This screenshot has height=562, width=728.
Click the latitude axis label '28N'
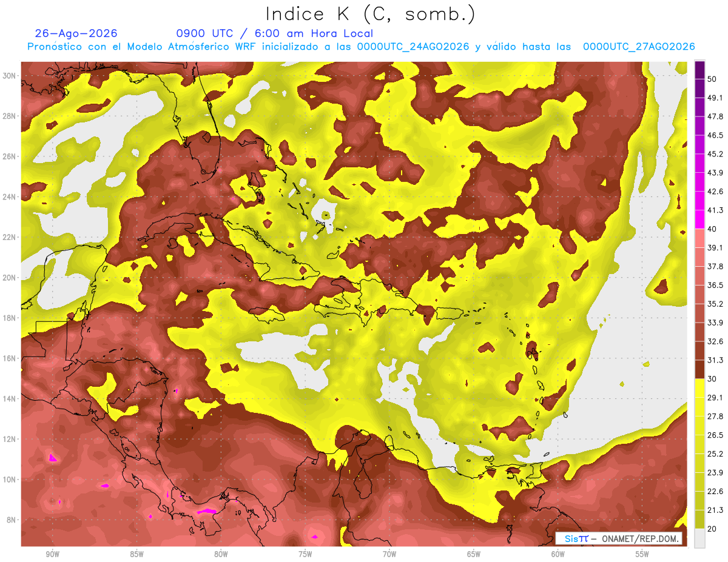(x=10, y=116)
